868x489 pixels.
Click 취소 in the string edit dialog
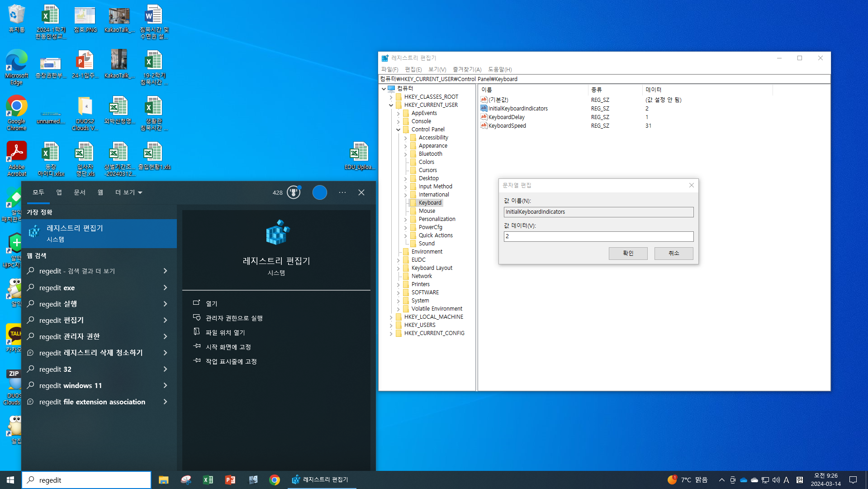pyautogui.click(x=674, y=253)
